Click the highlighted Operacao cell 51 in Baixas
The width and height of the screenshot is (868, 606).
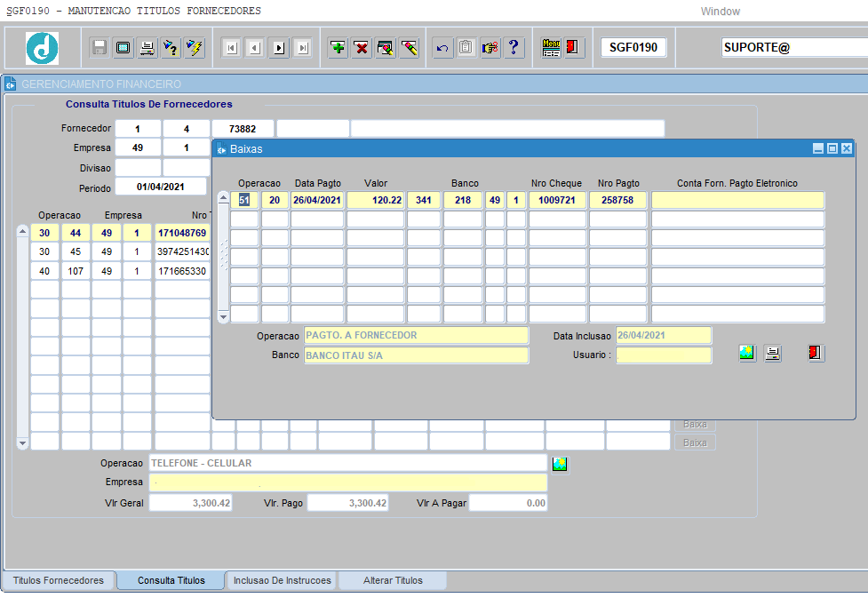[244, 200]
